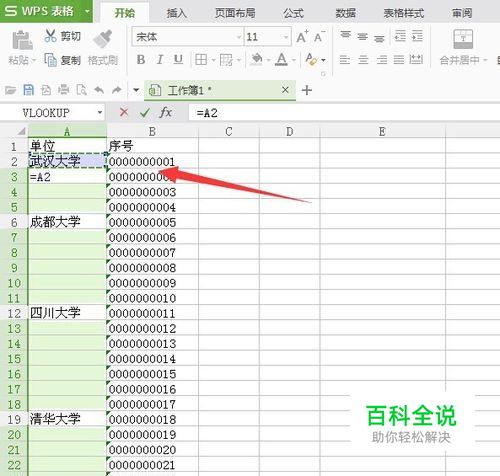Expand fill color dropdown arrow

(268, 60)
